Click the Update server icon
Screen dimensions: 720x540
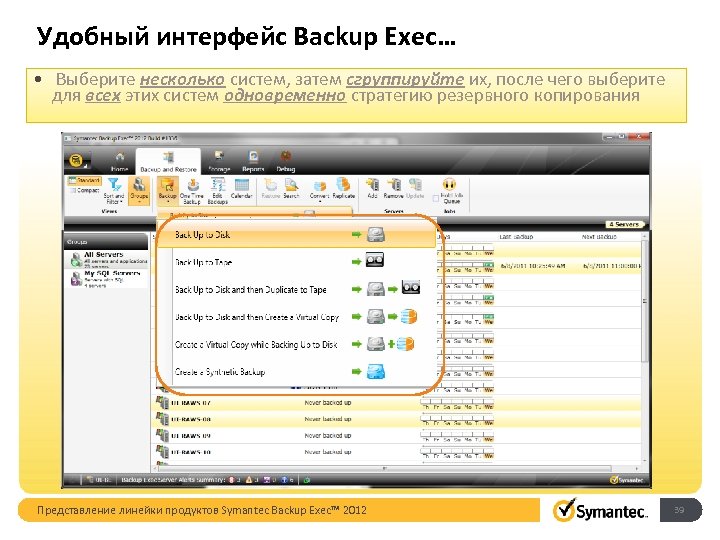click(415, 189)
